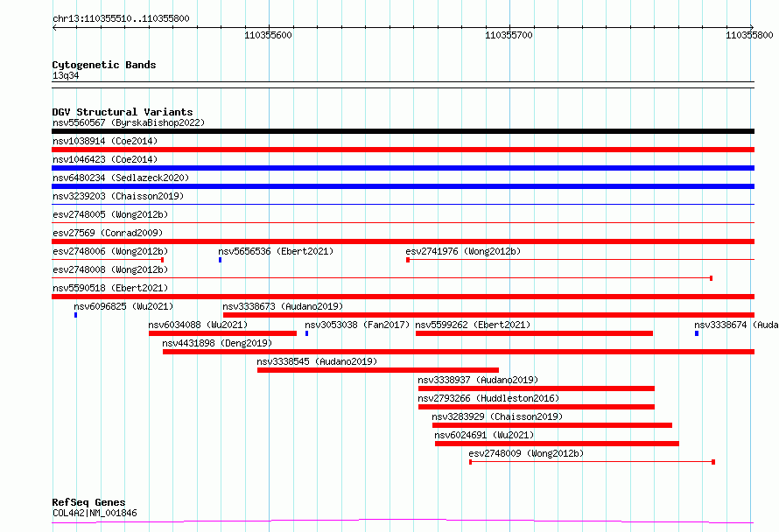Click the red nsv4431898 variant bar
Viewport: 779px width, 532px height.
click(459, 352)
